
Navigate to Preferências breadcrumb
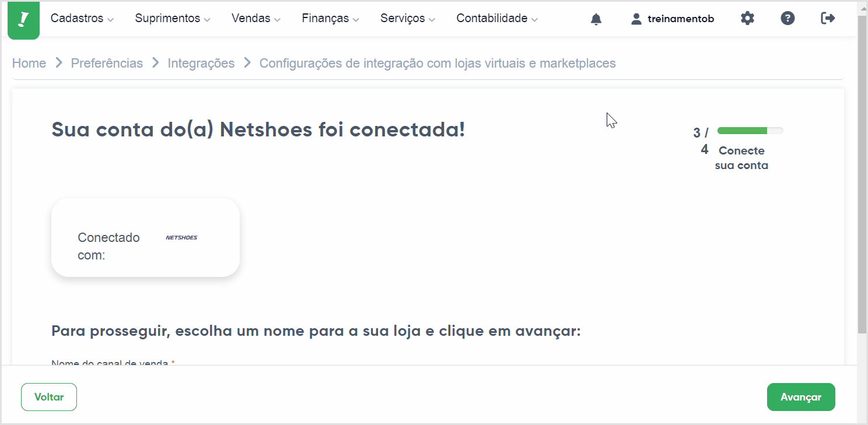[107, 63]
